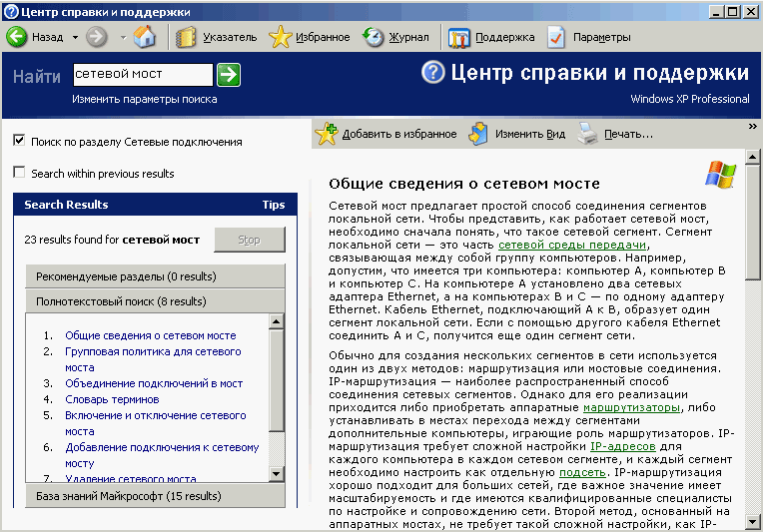The width and height of the screenshot is (763, 532).
Task: Uncheck Поиск по разделу Сетевые подключения
Action: point(19,141)
